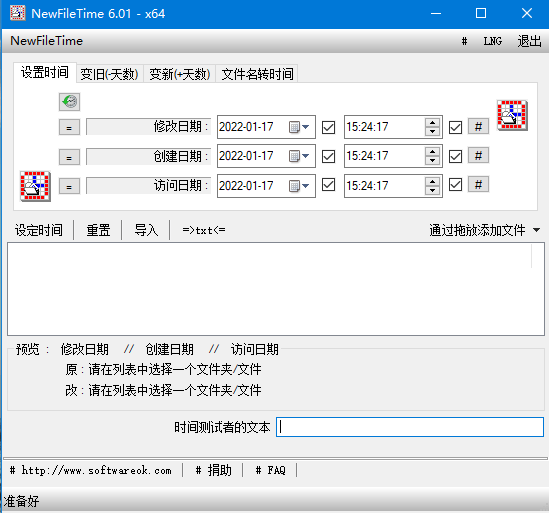Viewport: 549px width, 513px height.
Task: Switch to the 变新(+天数) tab
Action: point(180,74)
